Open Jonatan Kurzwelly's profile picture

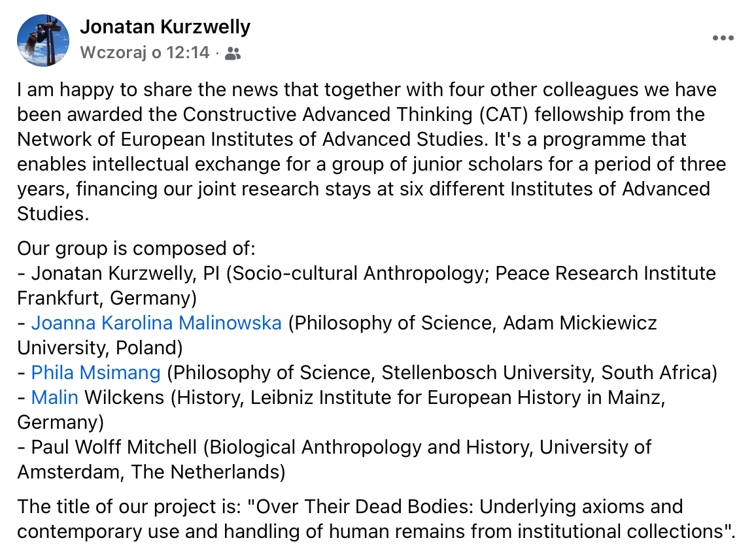click(x=43, y=40)
